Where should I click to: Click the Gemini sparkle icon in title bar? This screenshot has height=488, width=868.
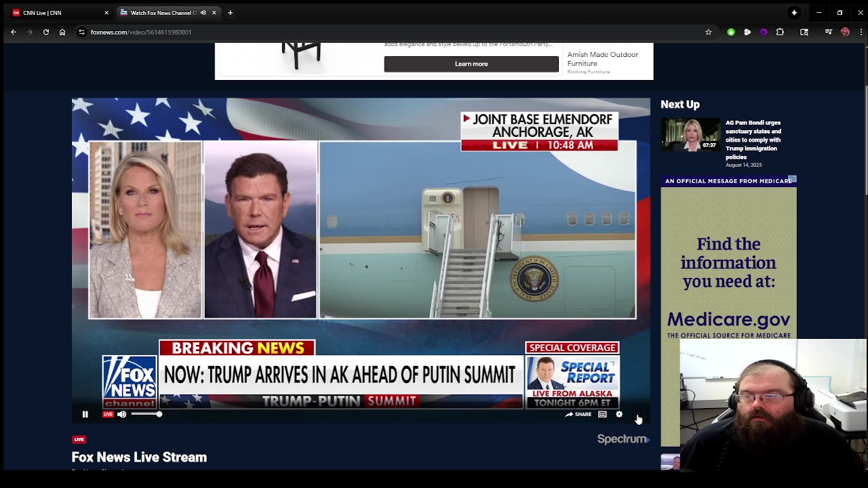click(794, 13)
